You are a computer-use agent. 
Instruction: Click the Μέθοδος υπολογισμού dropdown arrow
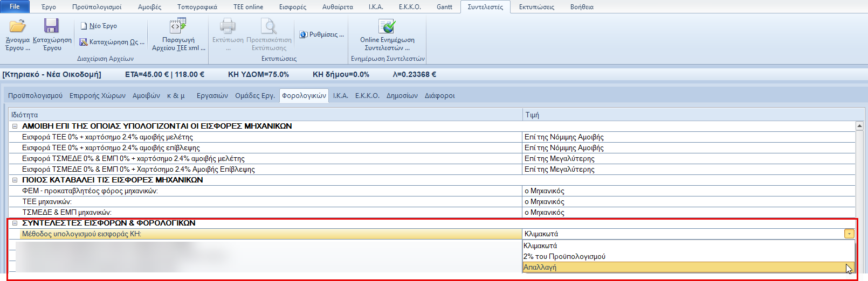(x=849, y=234)
